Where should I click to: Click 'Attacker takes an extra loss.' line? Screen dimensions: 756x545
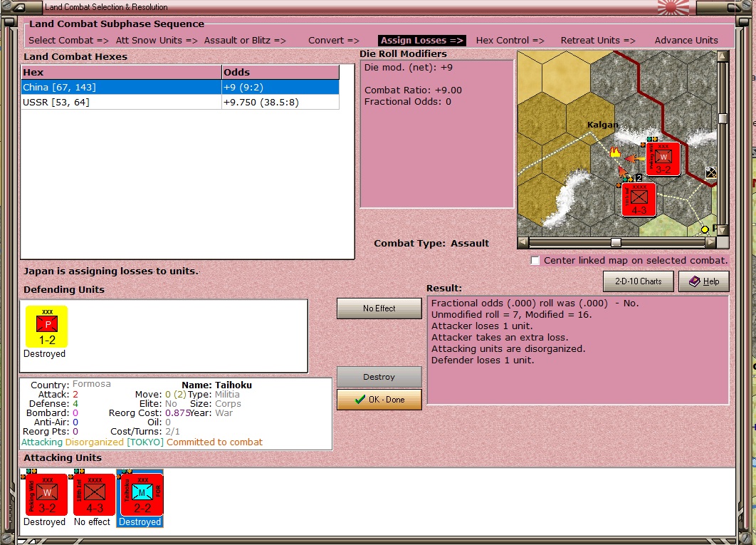[500, 338]
